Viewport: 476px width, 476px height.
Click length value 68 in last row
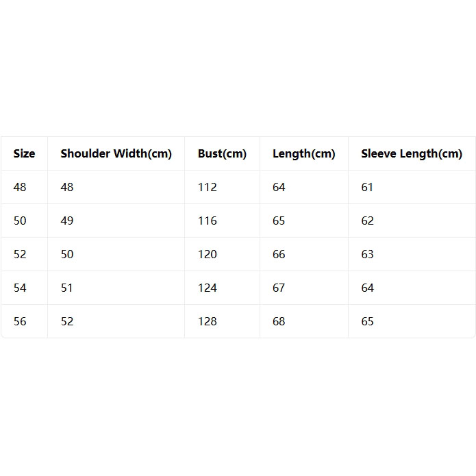[x=279, y=321]
